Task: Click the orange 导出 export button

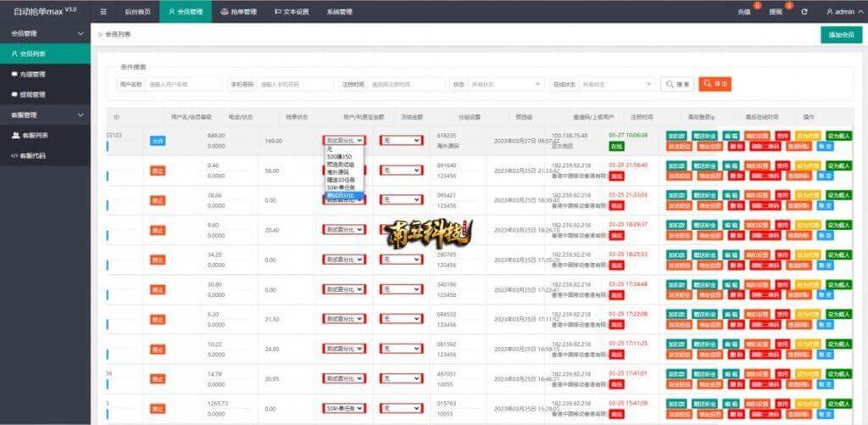Action: point(715,84)
